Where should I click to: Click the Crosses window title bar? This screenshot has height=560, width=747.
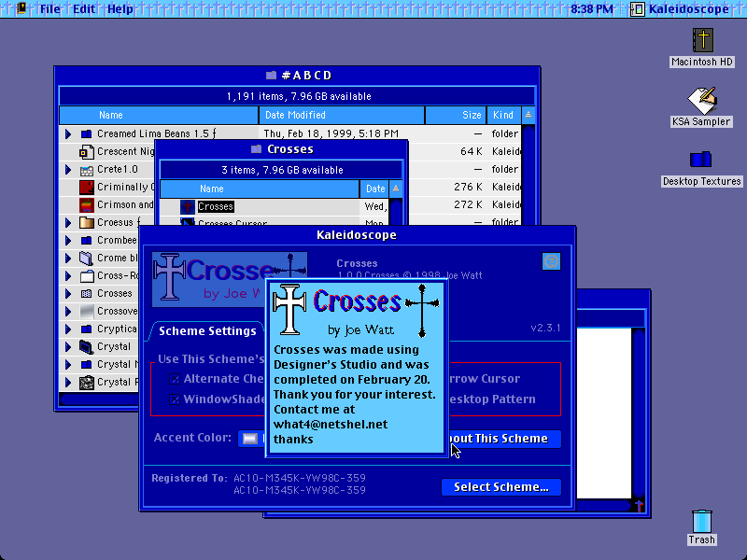[x=282, y=149]
